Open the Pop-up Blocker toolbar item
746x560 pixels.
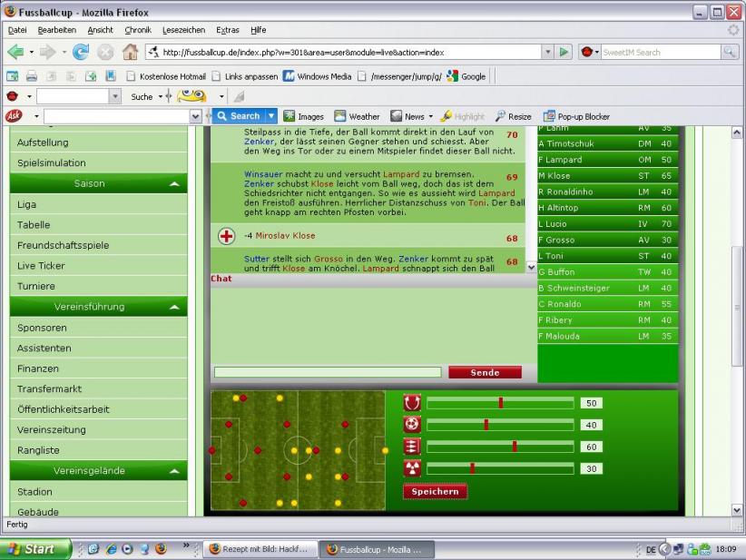(x=575, y=116)
